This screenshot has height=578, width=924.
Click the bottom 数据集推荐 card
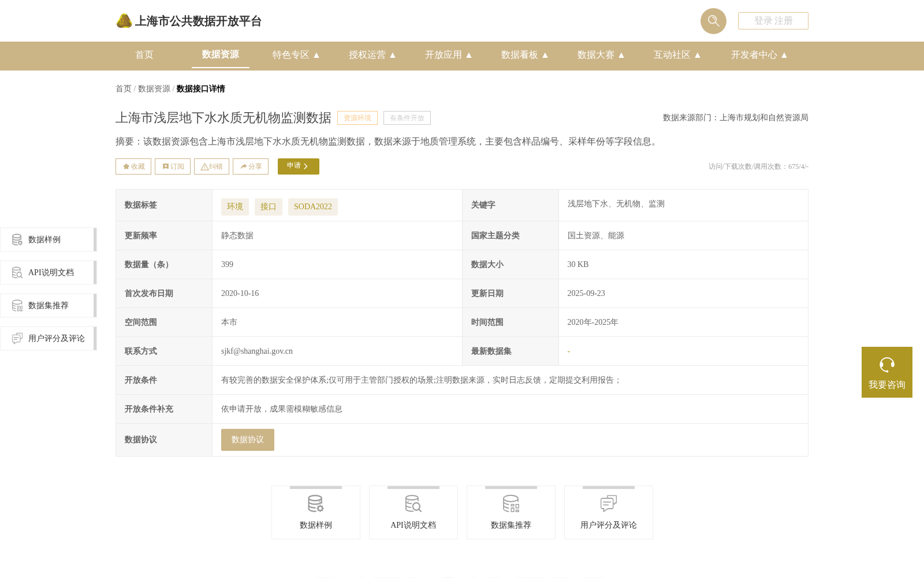click(x=511, y=512)
